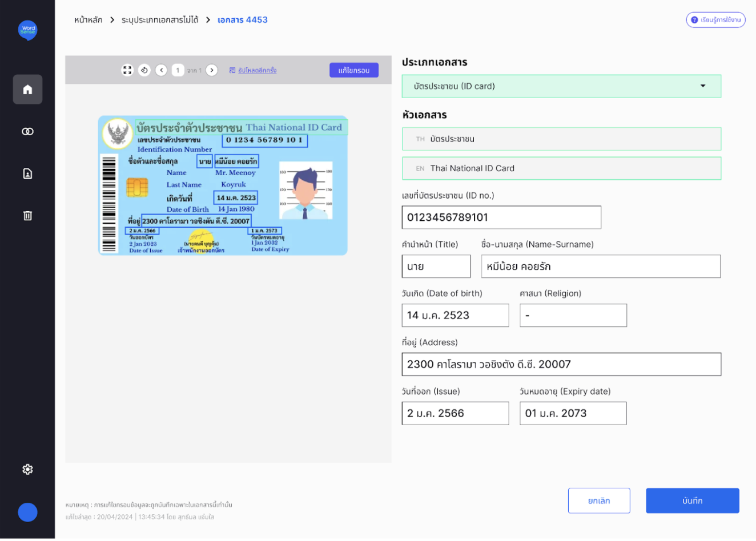Open the trash bin in sidebar

[27, 216]
